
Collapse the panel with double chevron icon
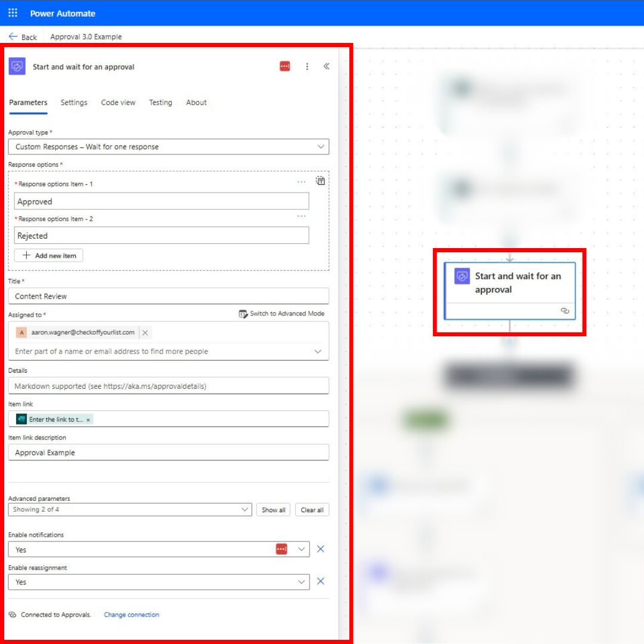coord(327,66)
